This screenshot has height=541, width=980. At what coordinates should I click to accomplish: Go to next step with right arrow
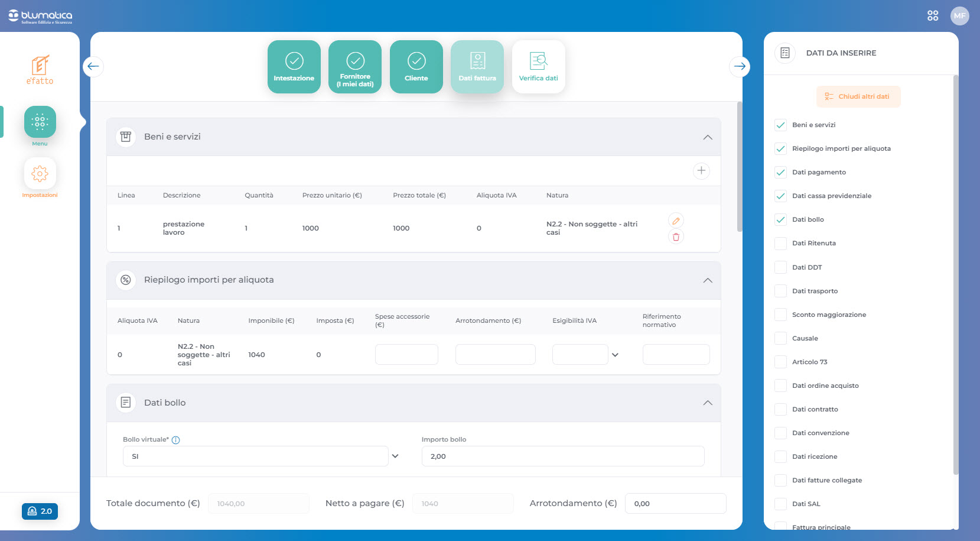click(740, 66)
